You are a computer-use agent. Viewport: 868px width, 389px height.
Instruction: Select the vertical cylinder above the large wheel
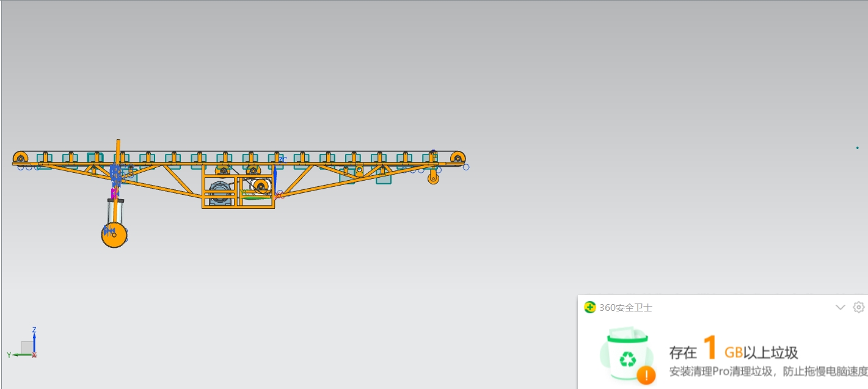point(114,211)
